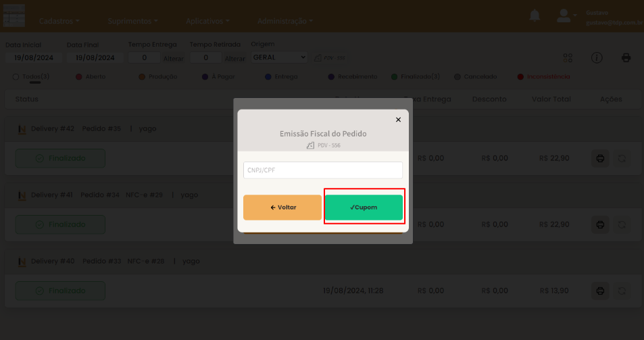Select the Entrega status filter
The image size is (644, 340).
[x=281, y=77]
